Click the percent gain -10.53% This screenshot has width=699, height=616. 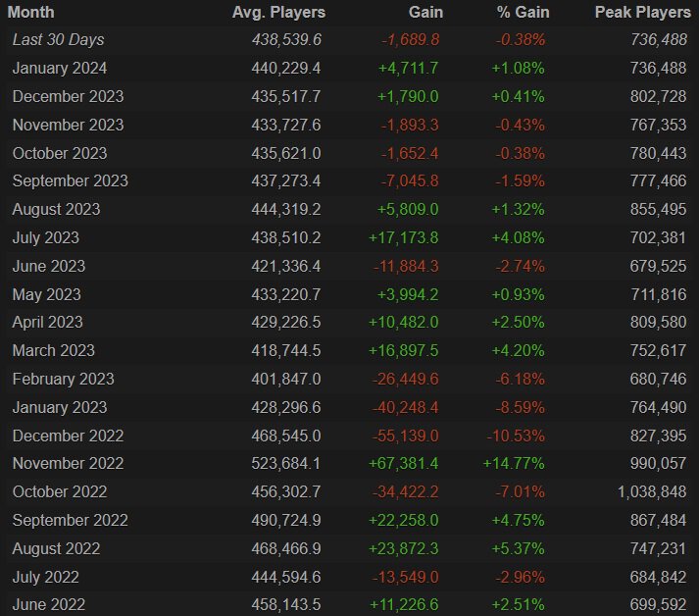[516, 436]
